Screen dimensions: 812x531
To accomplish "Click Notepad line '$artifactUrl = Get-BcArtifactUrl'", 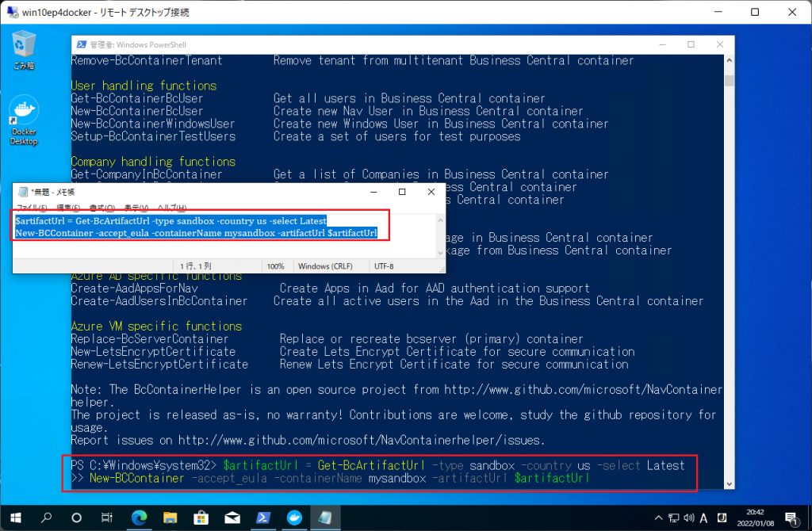I will pyautogui.click(x=171, y=221).
